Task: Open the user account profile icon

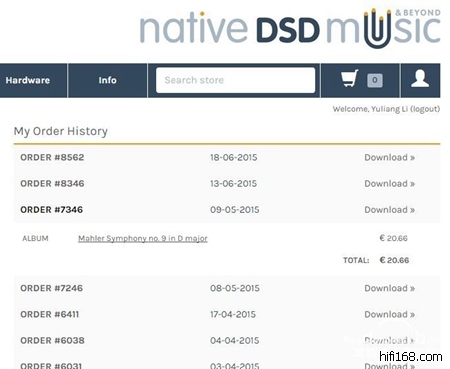Action: coord(420,78)
